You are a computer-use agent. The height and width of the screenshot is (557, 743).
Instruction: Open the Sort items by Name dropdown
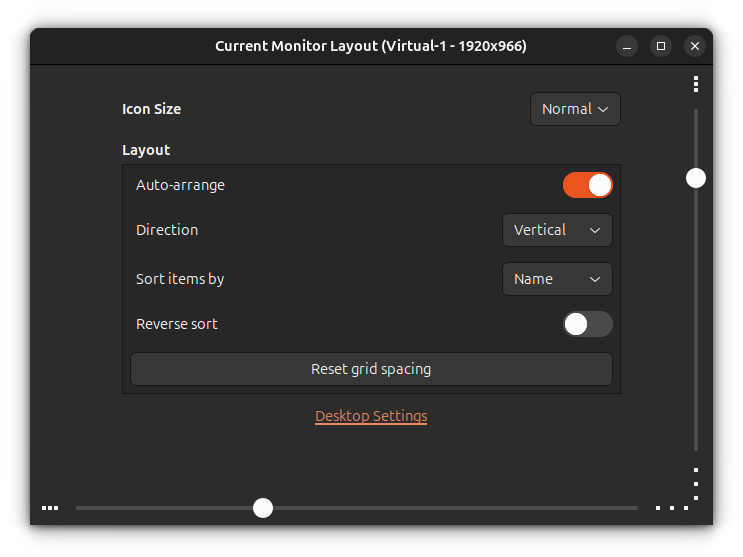tap(557, 279)
